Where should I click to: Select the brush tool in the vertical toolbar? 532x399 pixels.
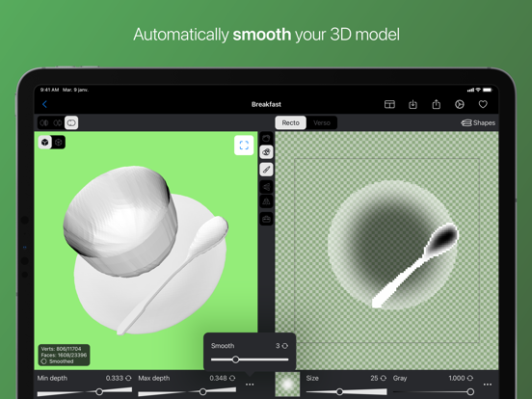[266, 170]
